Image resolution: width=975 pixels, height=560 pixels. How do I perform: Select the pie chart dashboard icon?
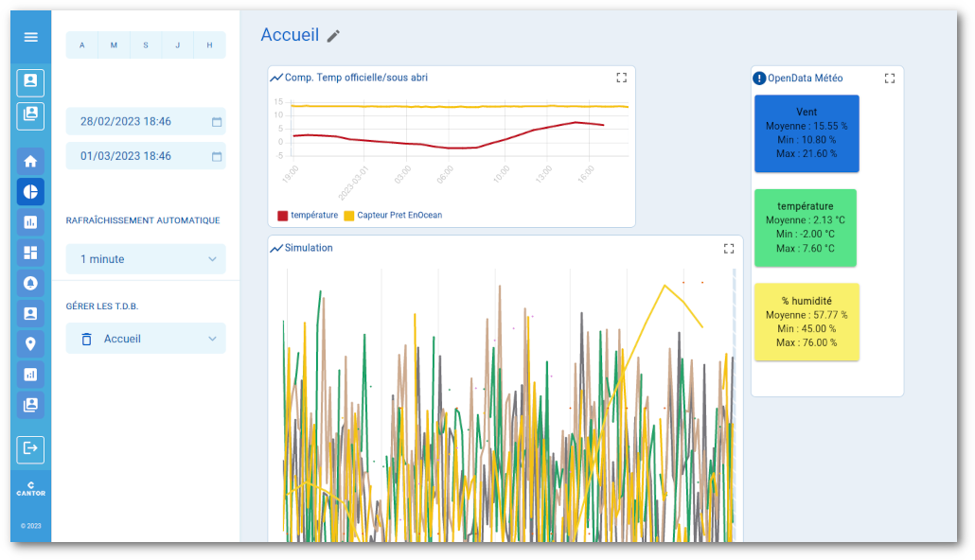point(30,192)
